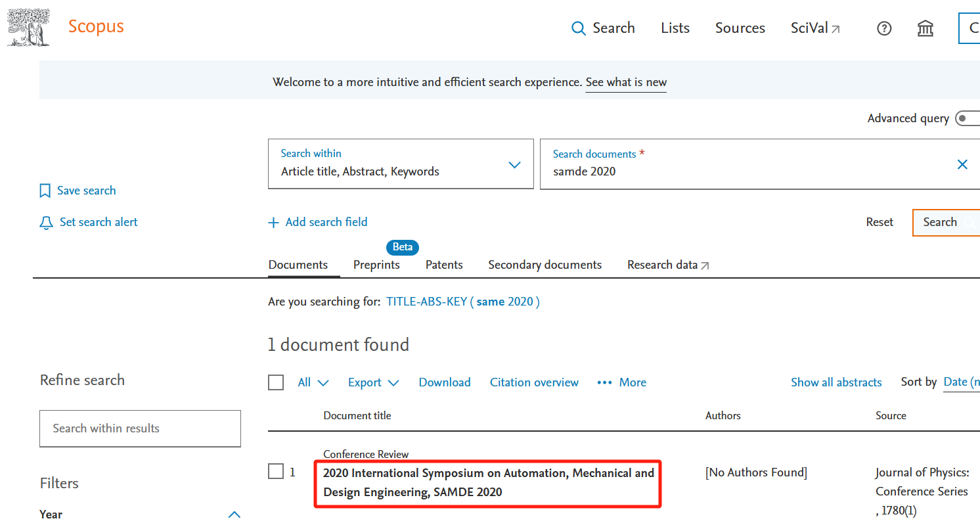980x527 pixels.
Task: Open the Citation overview link
Action: point(534,382)
